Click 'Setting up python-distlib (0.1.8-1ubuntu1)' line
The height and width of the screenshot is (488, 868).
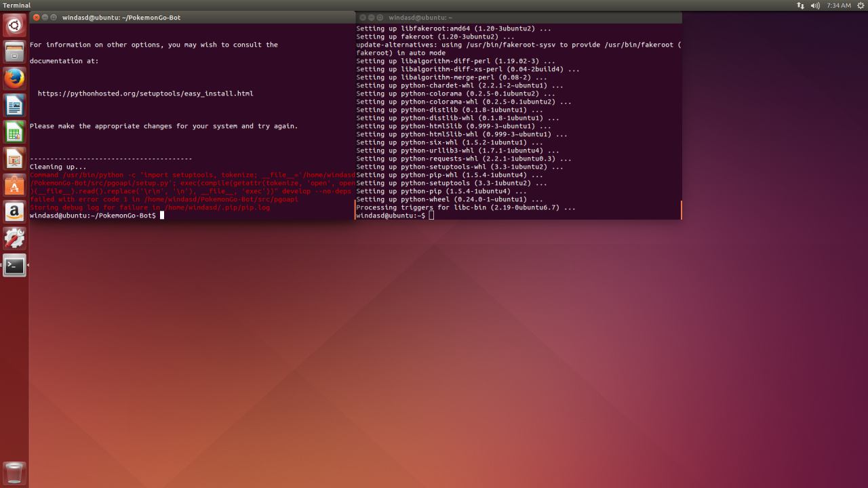click(450, 110)
